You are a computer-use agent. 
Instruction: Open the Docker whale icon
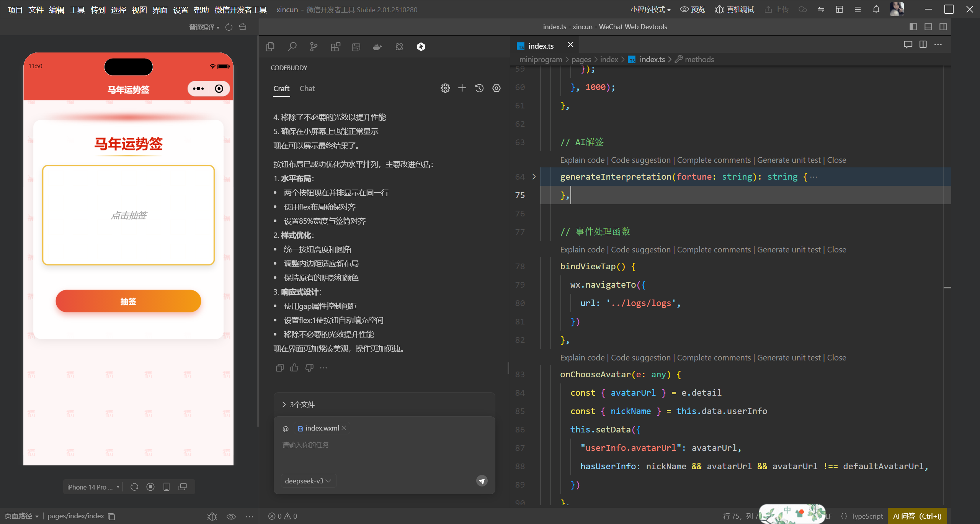pos(377,47)
